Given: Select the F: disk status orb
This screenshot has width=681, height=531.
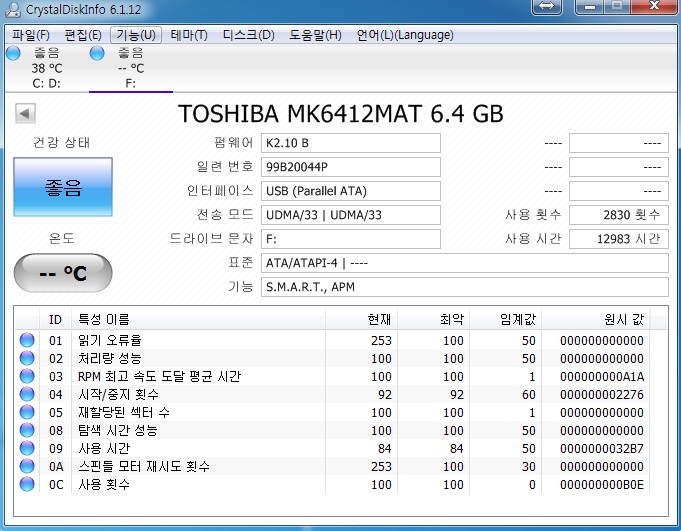Looking at the screenshot, I should pos(97,53).
